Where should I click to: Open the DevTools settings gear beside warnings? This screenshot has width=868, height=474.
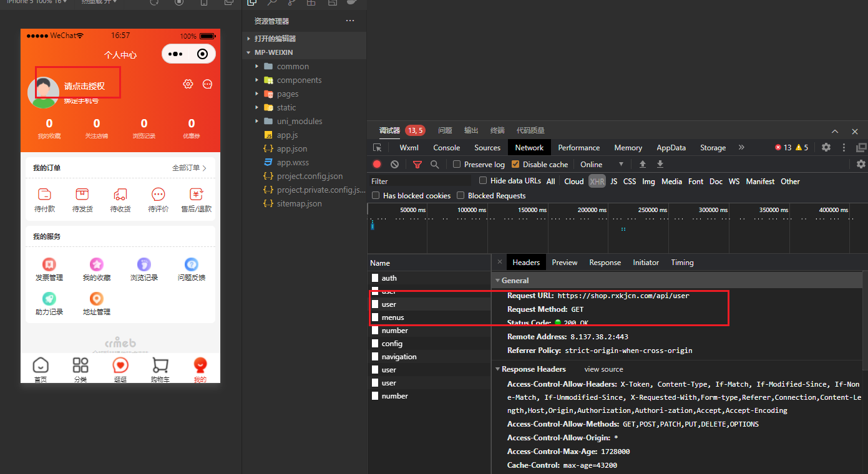[x=826, y=147]
